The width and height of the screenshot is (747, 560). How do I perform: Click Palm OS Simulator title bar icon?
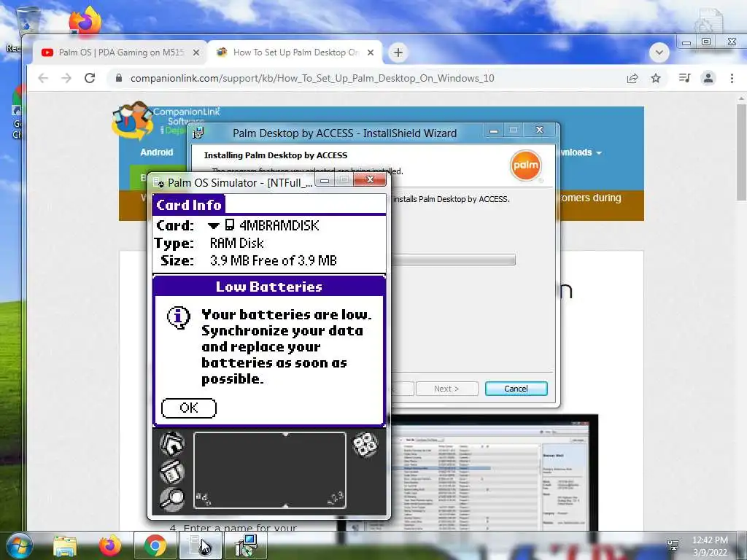tap(158, 183)
